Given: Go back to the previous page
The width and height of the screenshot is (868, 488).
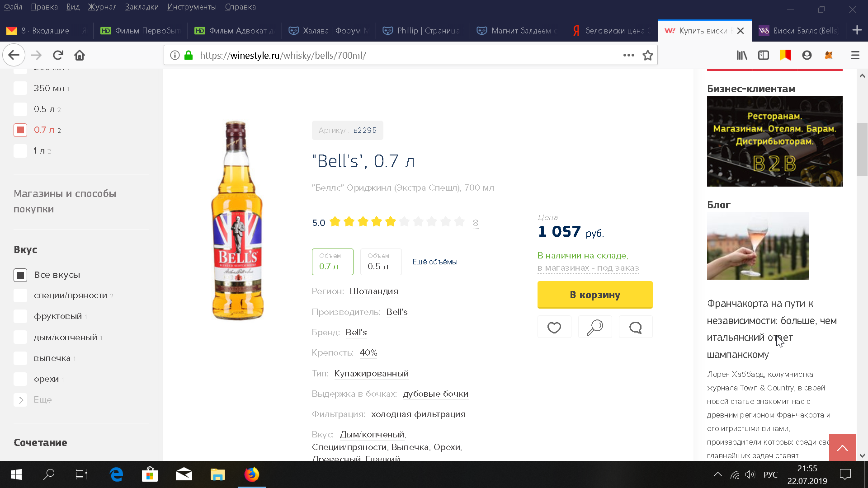Looking at the screenshot, I should point(14,55).
